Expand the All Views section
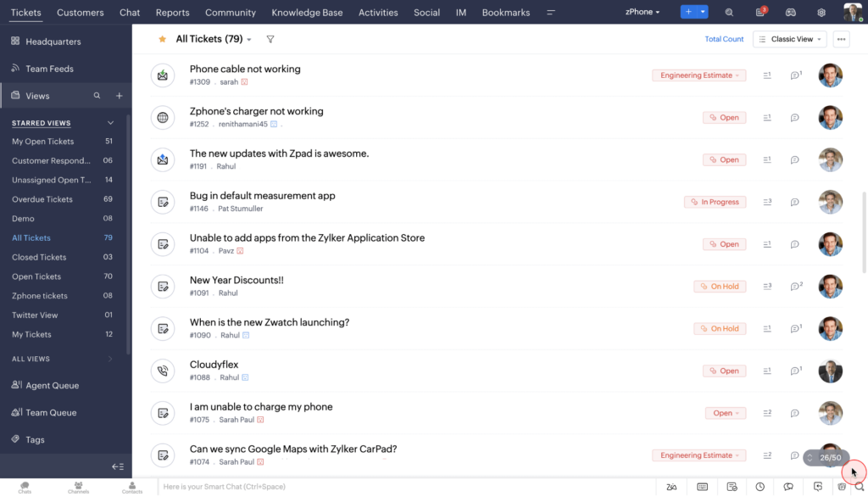Viewport: 868px width, 502px height. click(110, 359)
